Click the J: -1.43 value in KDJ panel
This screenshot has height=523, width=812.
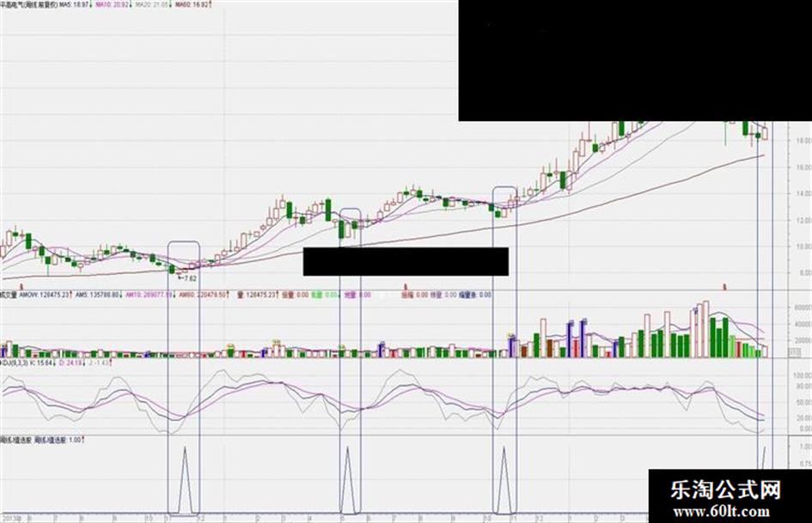pyautogui.click(x=97, y=363)
